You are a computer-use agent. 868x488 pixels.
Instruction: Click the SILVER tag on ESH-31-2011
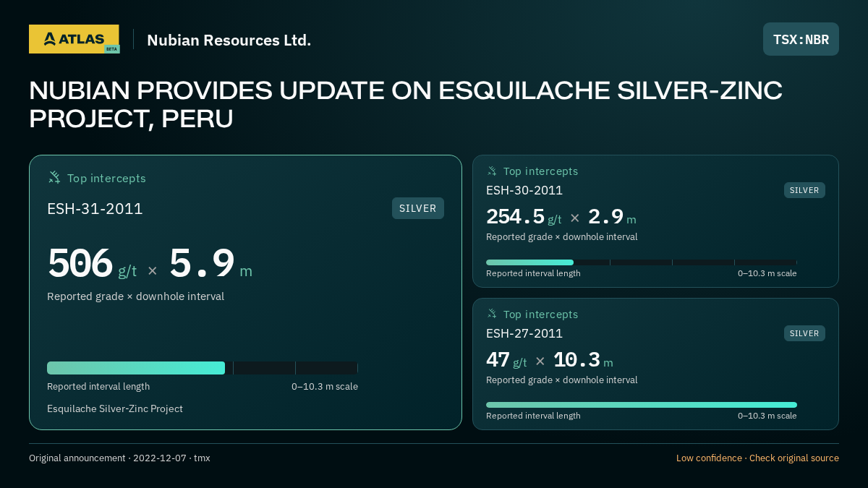pos(418,208)
